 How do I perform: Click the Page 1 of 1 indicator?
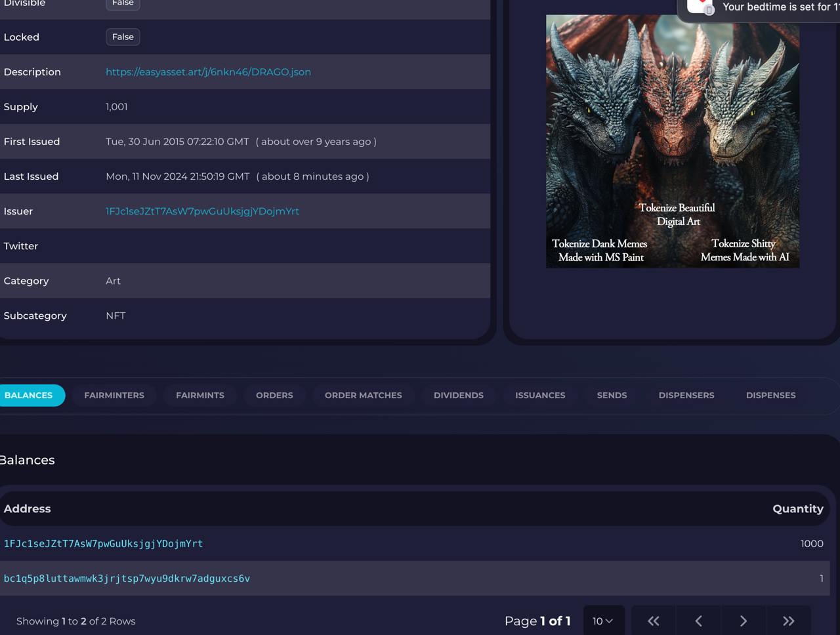(x=537, y=621)
